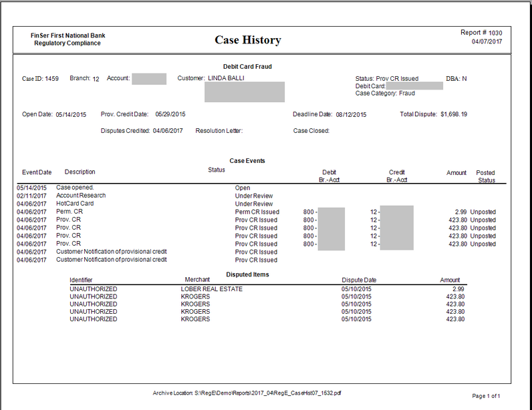Select Total Dispute amount $1,698.19
Viewport: 532px width, 410px height.
pos(454,114)
